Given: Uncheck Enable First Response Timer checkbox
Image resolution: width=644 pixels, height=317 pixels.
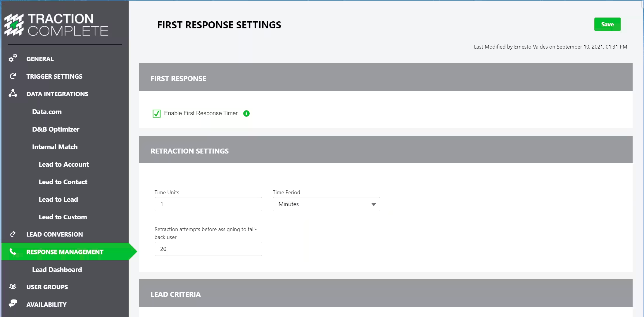Looking at the screenshot, I should tap(157, 113).
